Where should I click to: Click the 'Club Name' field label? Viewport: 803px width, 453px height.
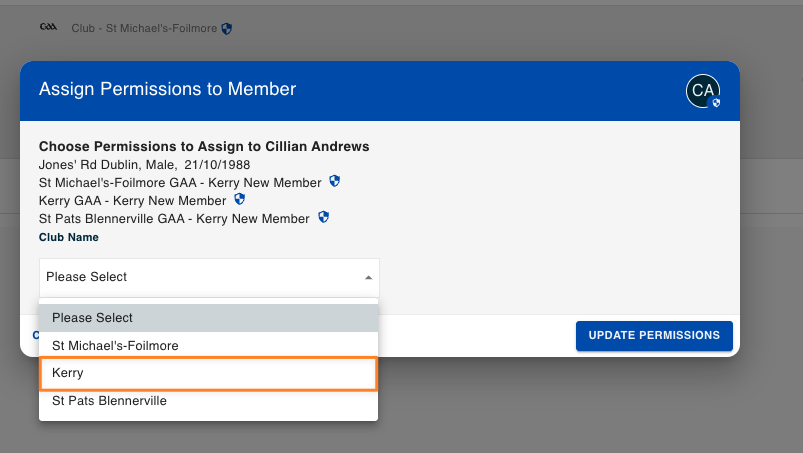click(x=69, y=238)
